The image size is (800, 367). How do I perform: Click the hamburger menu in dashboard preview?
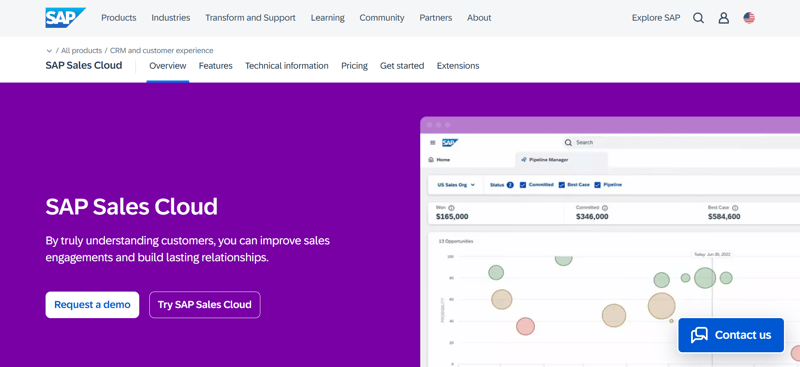(433, 143)
